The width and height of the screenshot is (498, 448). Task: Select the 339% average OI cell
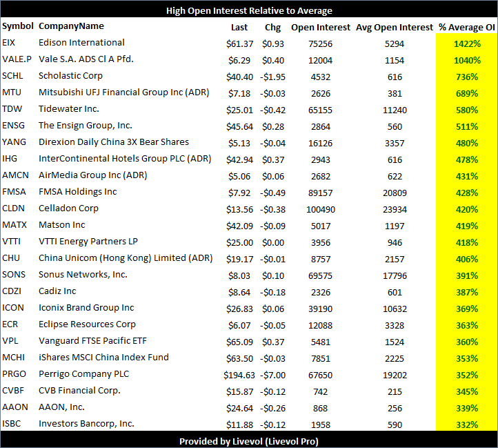pyautogui.click(x=467, y=408)
